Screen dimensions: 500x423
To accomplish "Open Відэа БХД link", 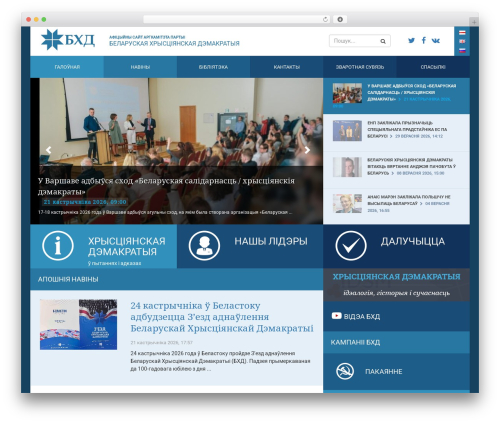I will pyautogui.click(x=362, y=316).
